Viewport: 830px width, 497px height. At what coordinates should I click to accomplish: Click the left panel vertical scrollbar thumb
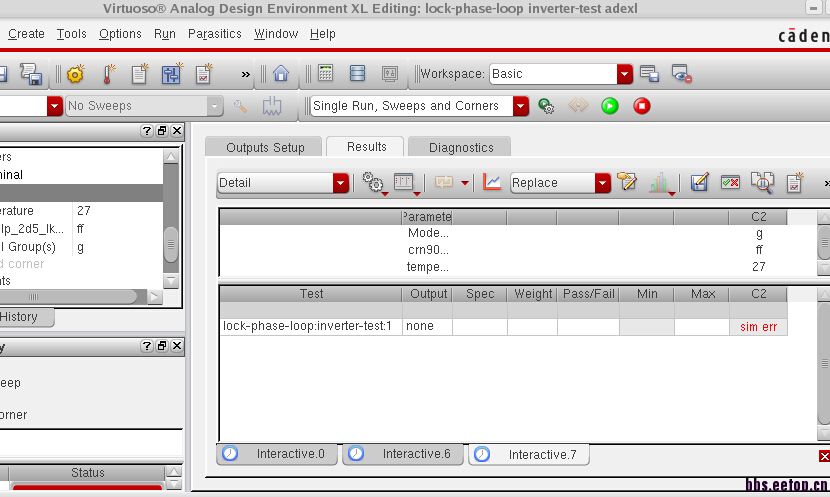tap(170, 245)
